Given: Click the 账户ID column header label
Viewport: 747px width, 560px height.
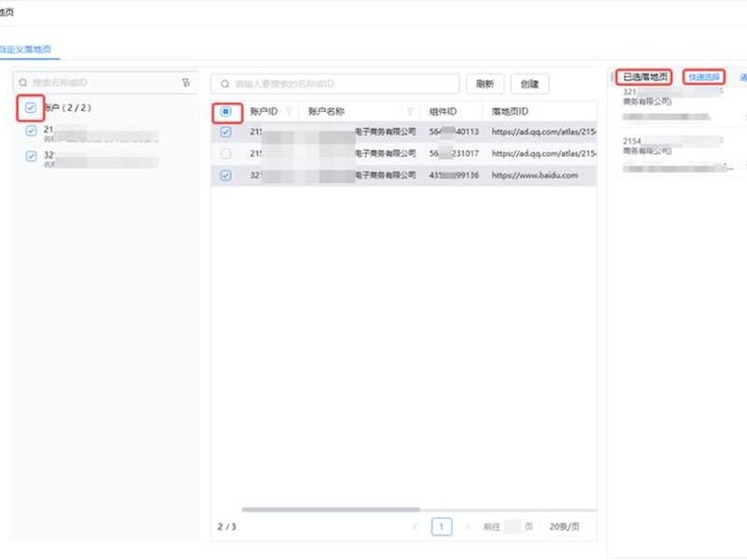Looking at the screenshot, I should click(263, 111).
